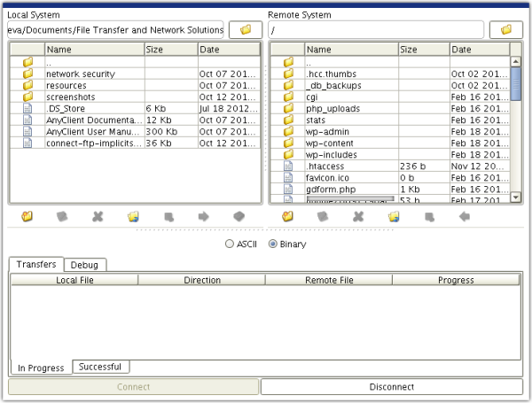Screen dimensions: 532x403
Task: Click the remote list scroll down arrow
Action: (516, 197)
